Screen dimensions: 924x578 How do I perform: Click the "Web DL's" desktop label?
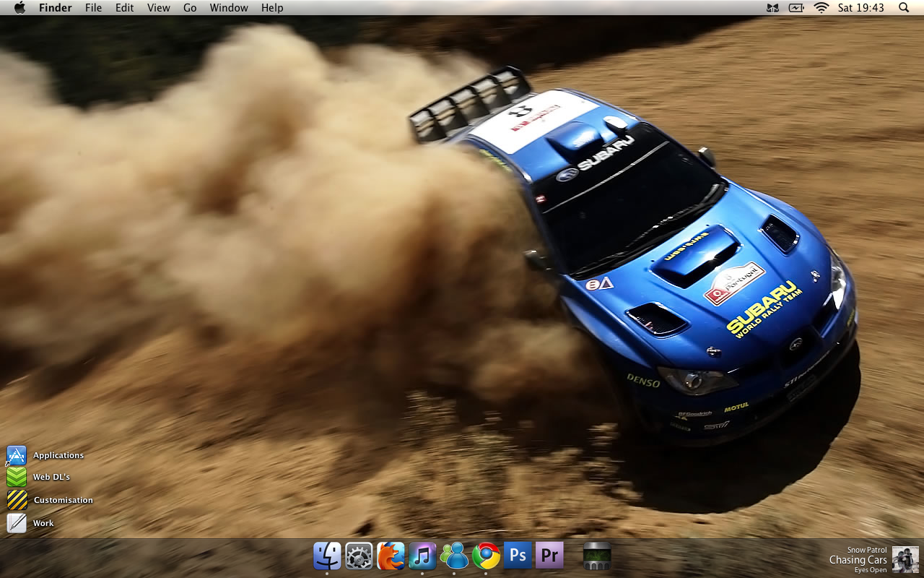click(x=51, y=477)
